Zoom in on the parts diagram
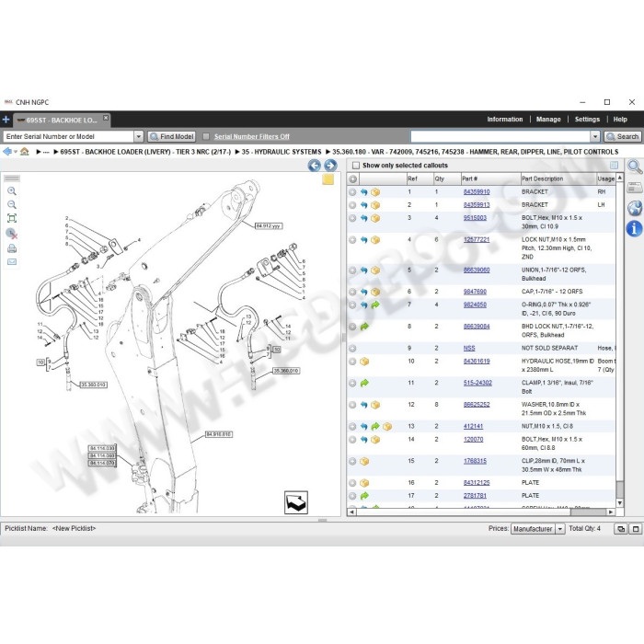Viewport: 644px width, 644px height. [12, 191]
